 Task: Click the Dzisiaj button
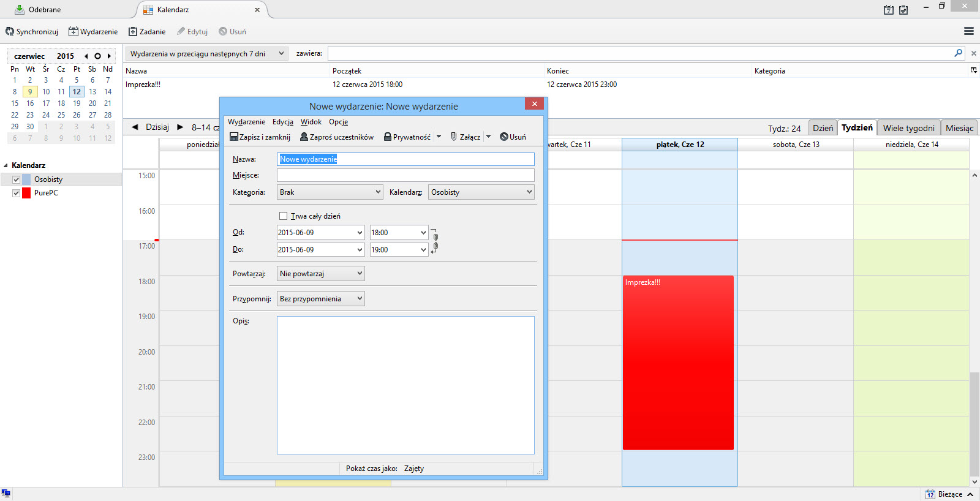[x=157, y=127]
